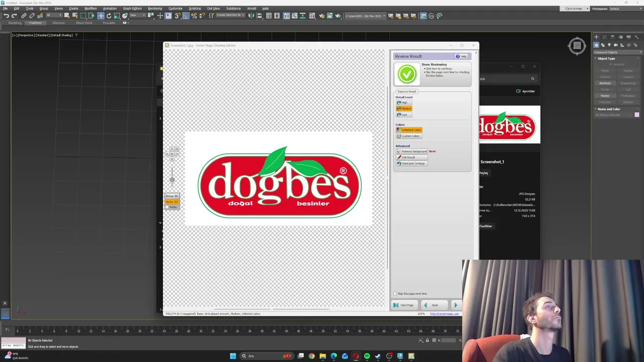Select Medium detail level
Image resolution: width=644 pixels, height=362 pixels.
tap(404, 109)
